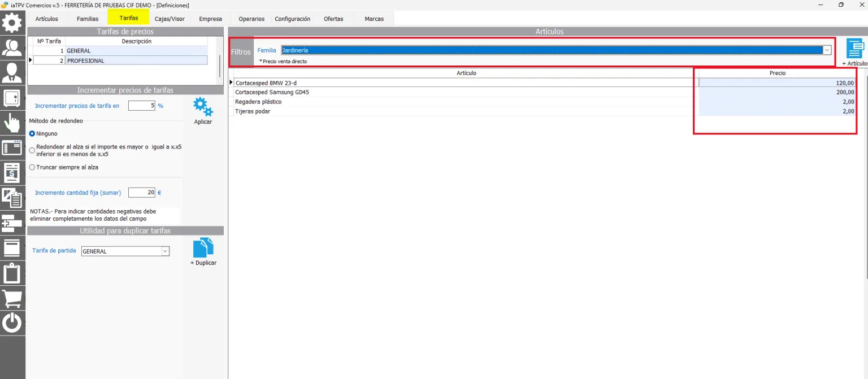Open the Empresa tab
This screenshot has height=379, width=868.
click(x=210, y=19)
